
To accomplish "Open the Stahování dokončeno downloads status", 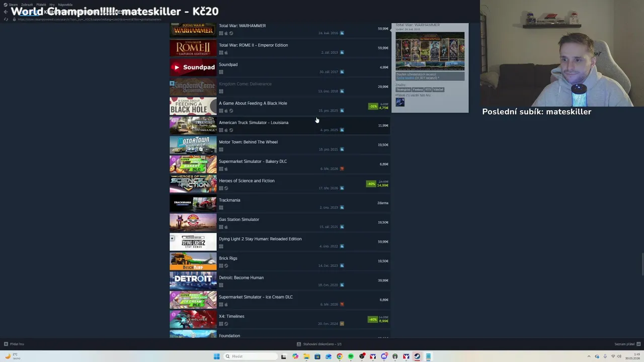I will pos(319,344).
